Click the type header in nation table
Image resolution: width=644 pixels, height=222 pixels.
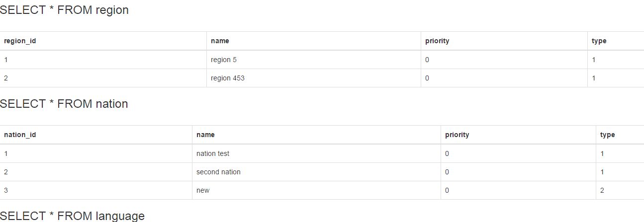pos(607,135)
